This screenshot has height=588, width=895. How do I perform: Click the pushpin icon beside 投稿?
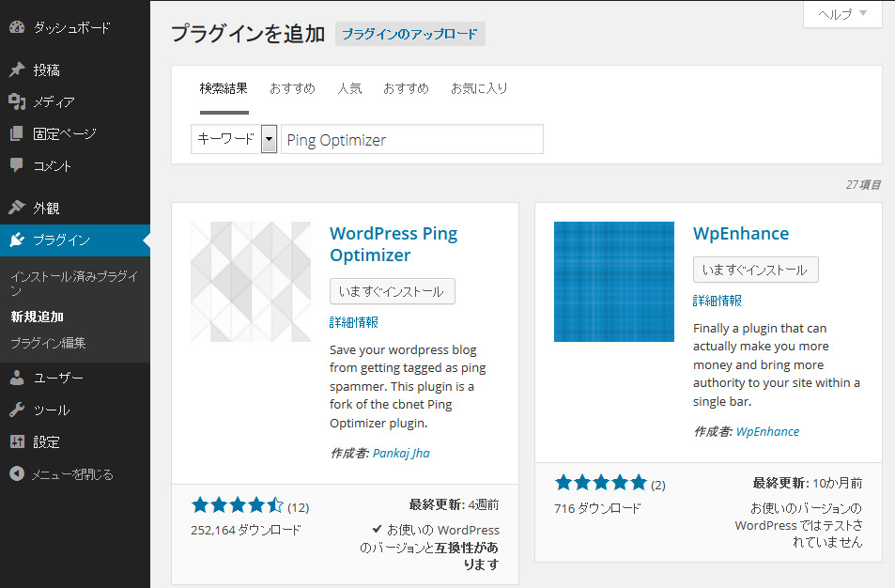click(17, 70)
